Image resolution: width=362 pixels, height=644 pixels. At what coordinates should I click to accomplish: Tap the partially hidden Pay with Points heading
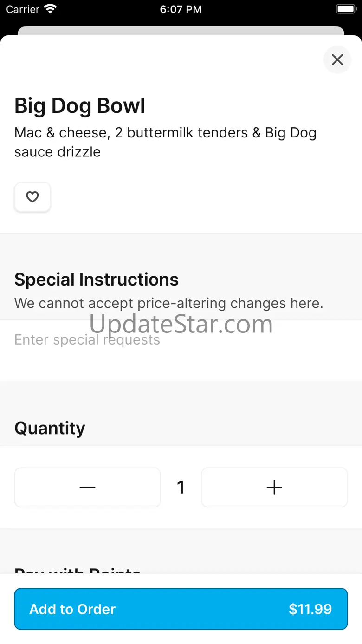(x=78, y=570)
